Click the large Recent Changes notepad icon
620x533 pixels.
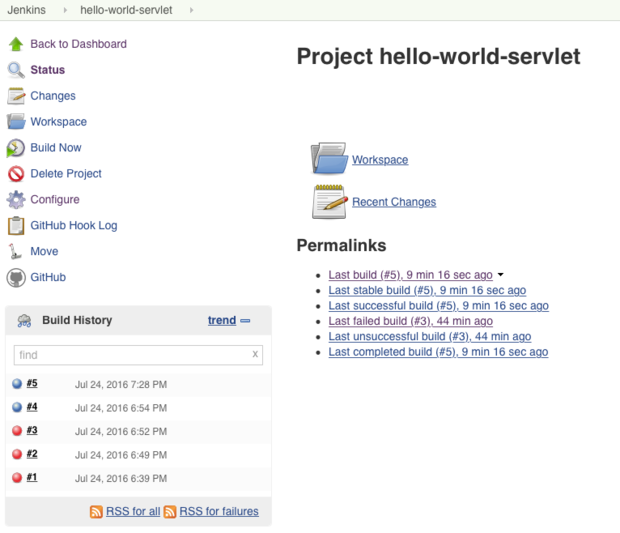tap(329, 202)
